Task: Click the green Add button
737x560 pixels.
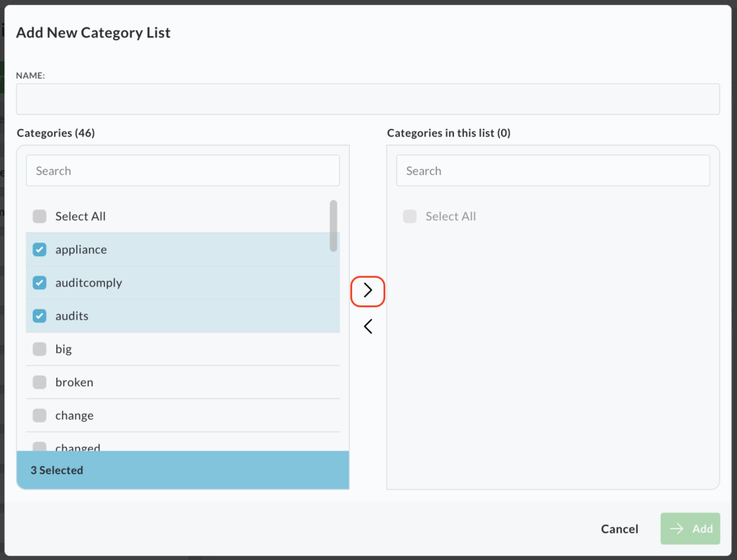Action: [689, 529]
